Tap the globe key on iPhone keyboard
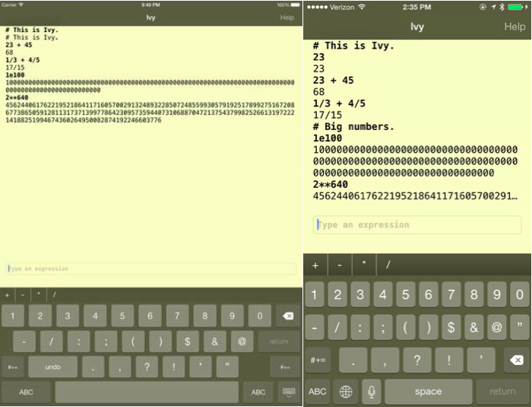The image size is (532, 407). 346,392
